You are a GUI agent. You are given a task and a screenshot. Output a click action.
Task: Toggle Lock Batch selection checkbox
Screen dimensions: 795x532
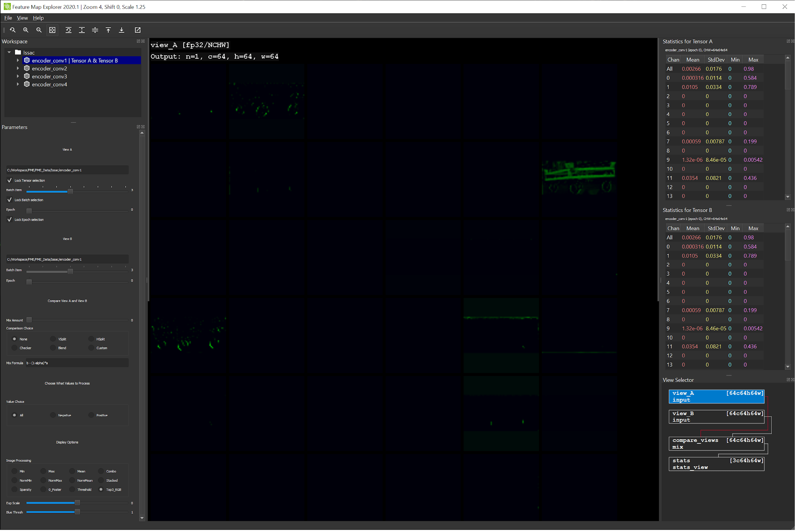tap(10, 200)
